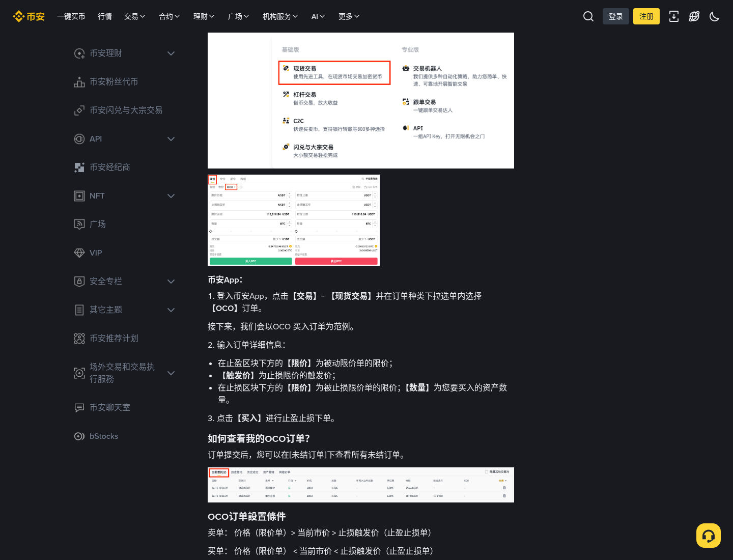733x560 pixels.
Task: Open 广场 sidebar link
Action: point(98,225)
